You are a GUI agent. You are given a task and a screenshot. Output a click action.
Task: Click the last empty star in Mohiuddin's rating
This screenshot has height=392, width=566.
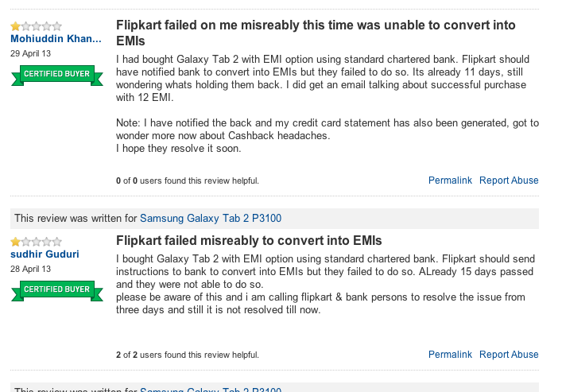click(57, 26)
